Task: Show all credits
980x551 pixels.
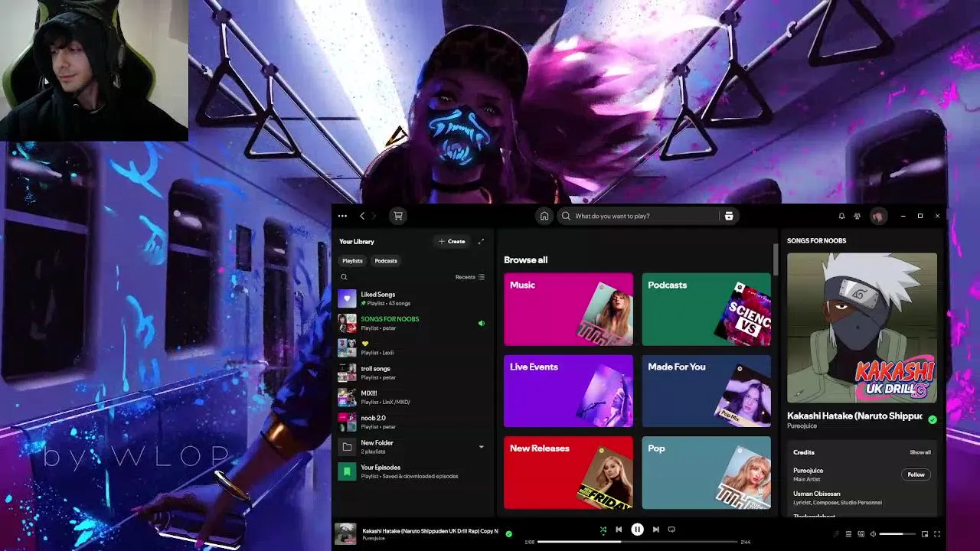Action: point(920,452)
